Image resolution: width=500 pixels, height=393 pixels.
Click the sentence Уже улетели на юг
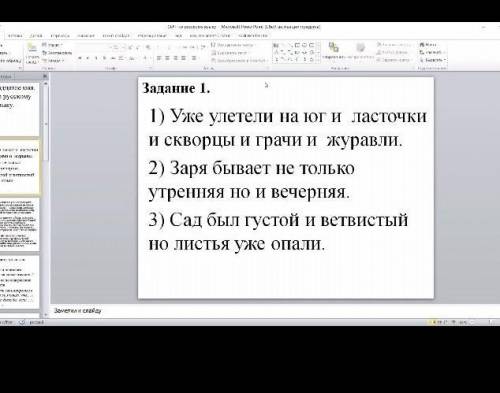tap(287, 128)
